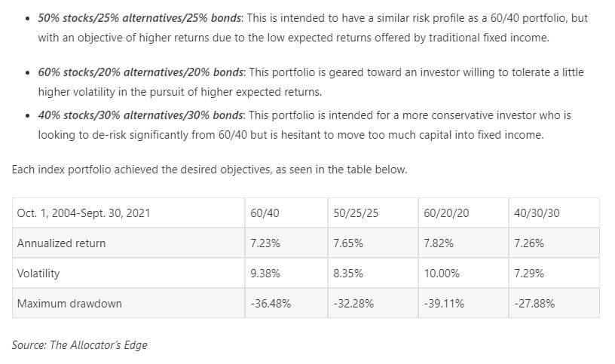Viewport: 615px width, 364px height.
Task: Select the 10.00% volatility cell
Action: [442, 274]
